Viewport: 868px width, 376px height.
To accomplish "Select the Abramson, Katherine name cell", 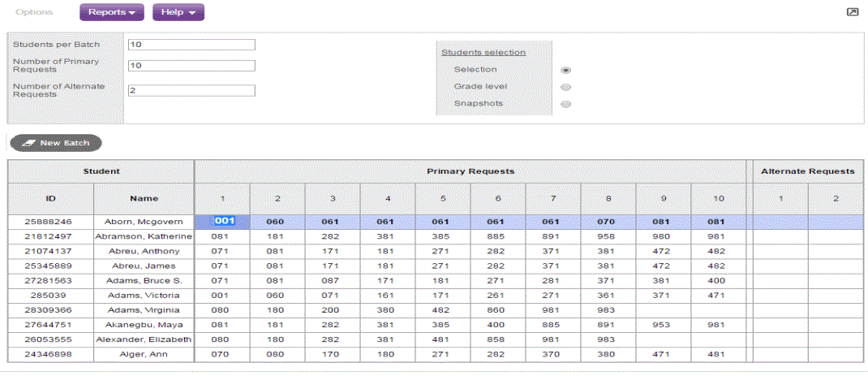I will (x=144, y=236).
